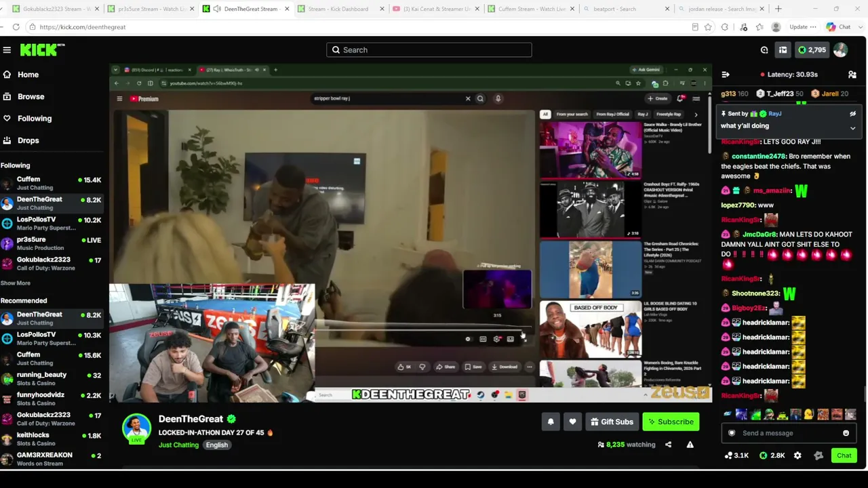Go to Kick home via the logo

tap(42, 50)
